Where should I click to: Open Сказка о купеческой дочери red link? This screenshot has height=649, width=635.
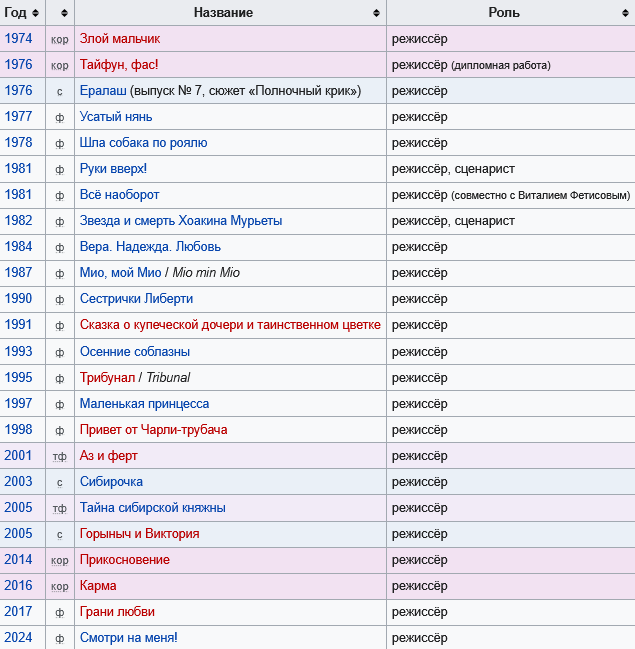[x=230, y=325]
